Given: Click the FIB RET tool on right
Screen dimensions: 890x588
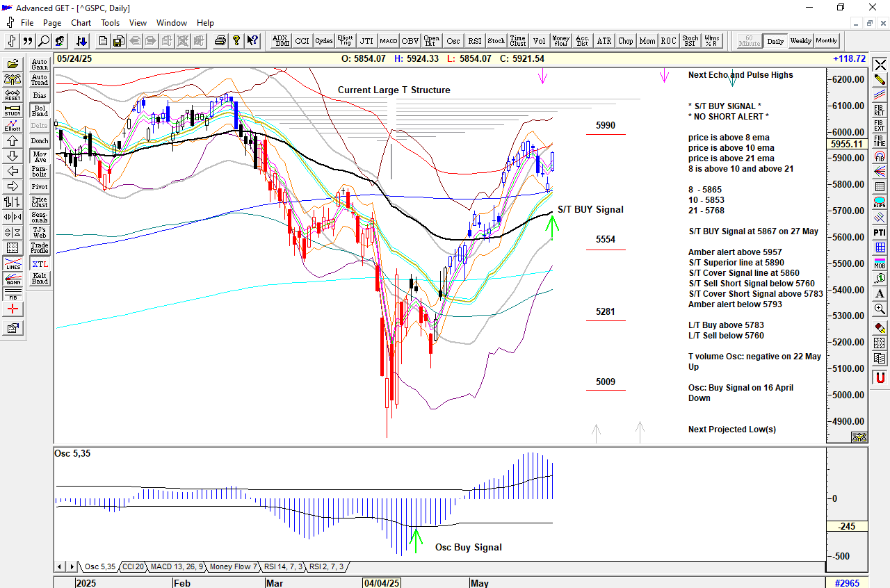Looking at the screenshot, I should (880, 111).
